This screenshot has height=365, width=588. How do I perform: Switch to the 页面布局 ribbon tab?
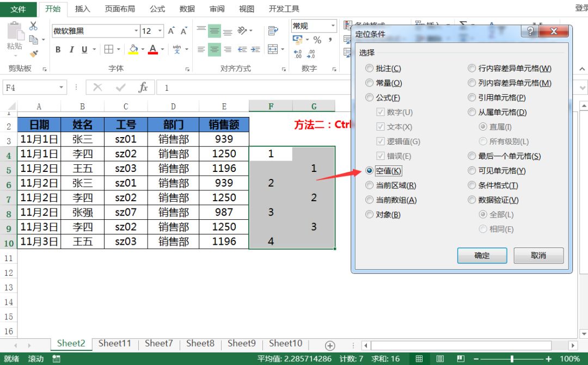120,9
